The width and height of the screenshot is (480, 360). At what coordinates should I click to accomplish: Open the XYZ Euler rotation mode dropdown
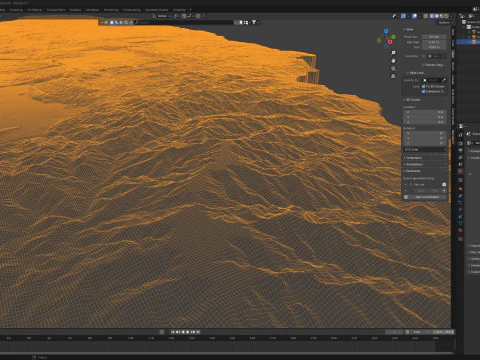coord(425,150)
